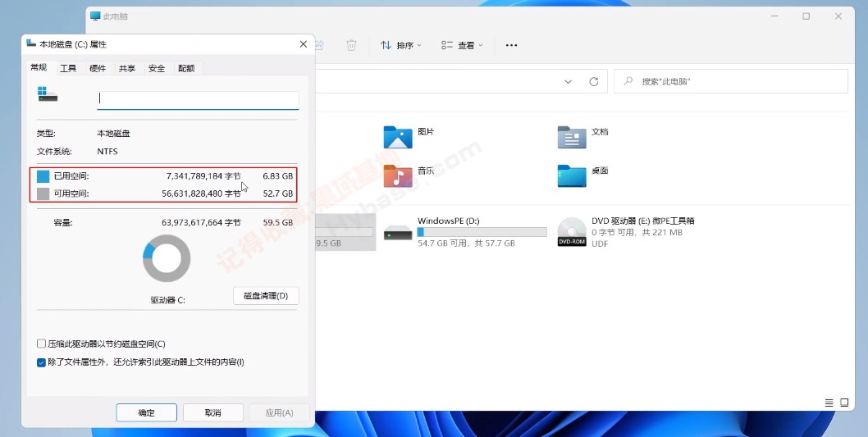Viewport: 868px width, 437px height.
Task: Switch to large icons view in status bar
Action: (844, 403)
